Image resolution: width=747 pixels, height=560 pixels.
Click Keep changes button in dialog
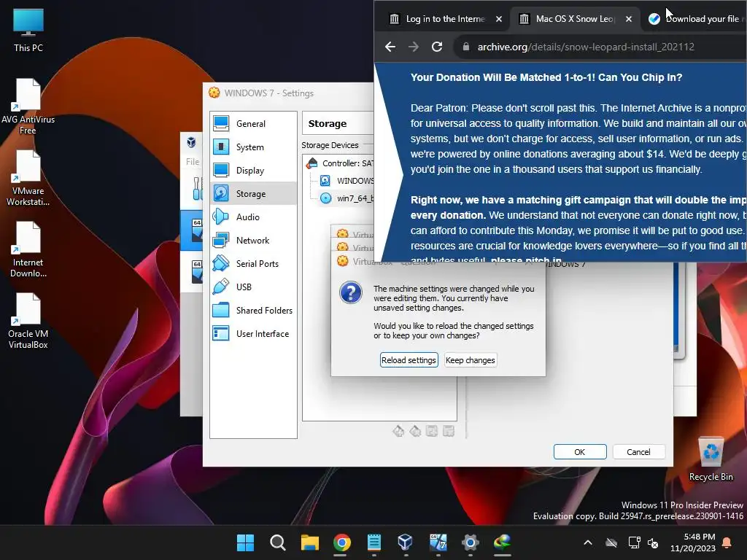coord(471,360)
